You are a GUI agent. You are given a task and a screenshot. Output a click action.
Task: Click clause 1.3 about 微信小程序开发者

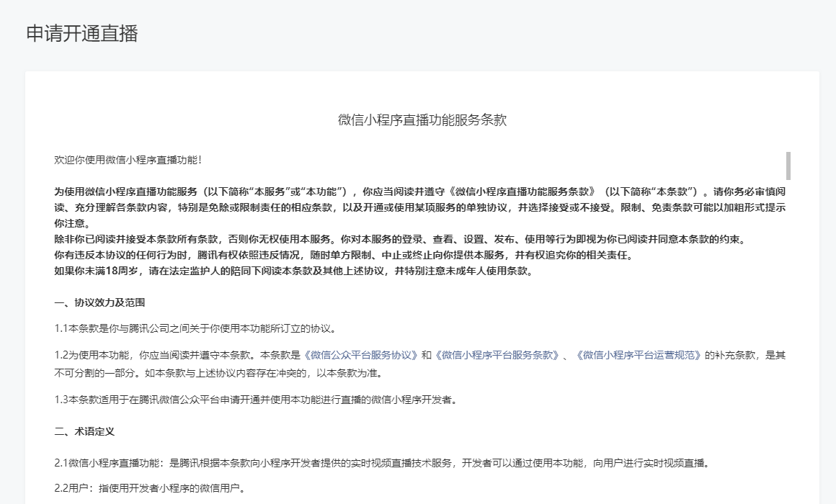click(x=257, y=400)
